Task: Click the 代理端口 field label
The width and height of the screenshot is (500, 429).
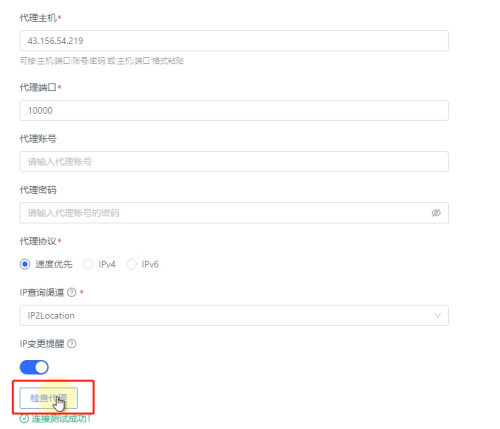Action: tap(38, 87)
